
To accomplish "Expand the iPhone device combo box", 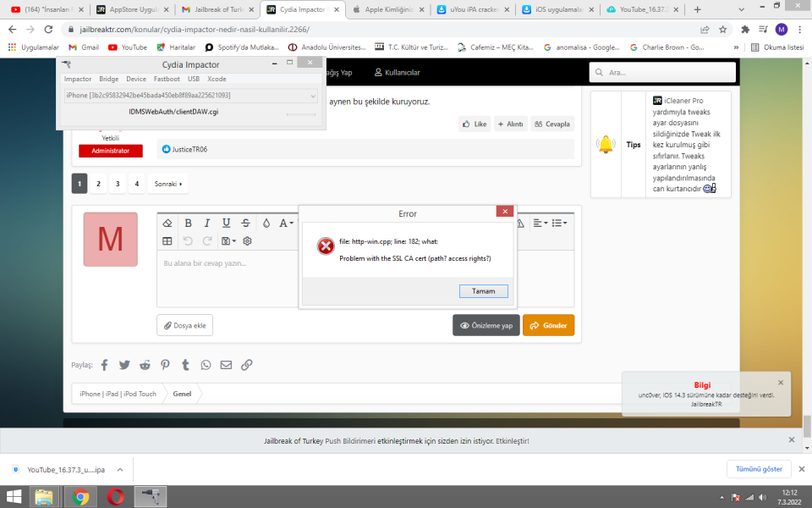I will (190, 96).
